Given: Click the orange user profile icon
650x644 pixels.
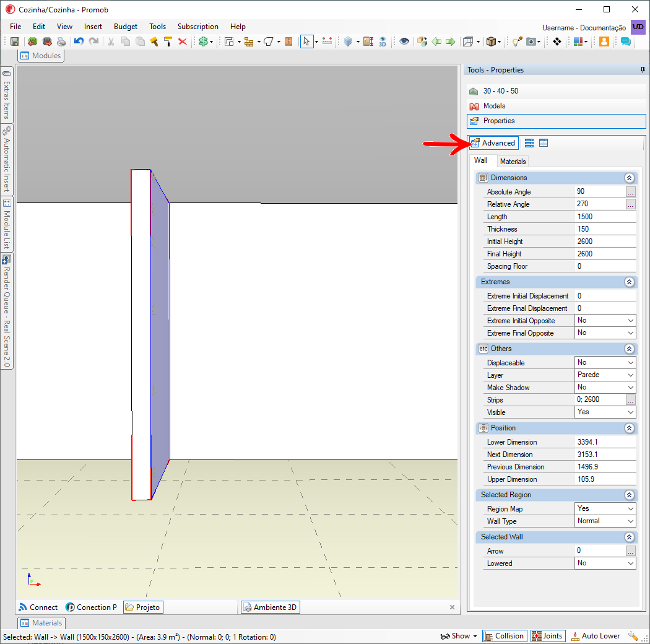Looking at the screenshot, I should (x=604, y=41).
